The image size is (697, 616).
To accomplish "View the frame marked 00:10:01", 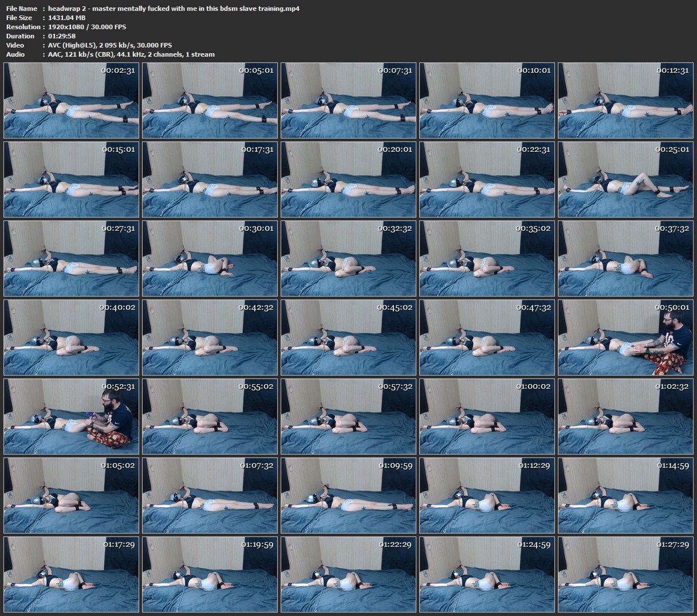I will click(x=487, y=100).
